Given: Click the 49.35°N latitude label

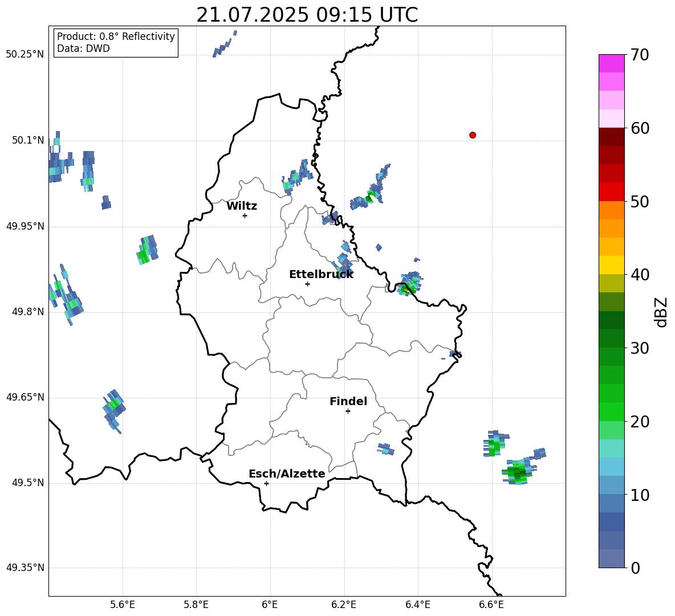Looking at the screenshot, I should (x=25, y=568).
